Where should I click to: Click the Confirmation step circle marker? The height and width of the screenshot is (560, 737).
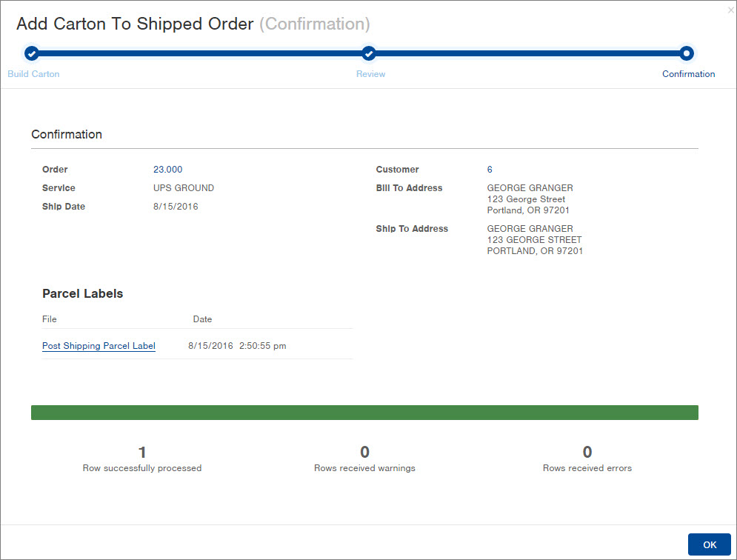click(x=686, y=53)
